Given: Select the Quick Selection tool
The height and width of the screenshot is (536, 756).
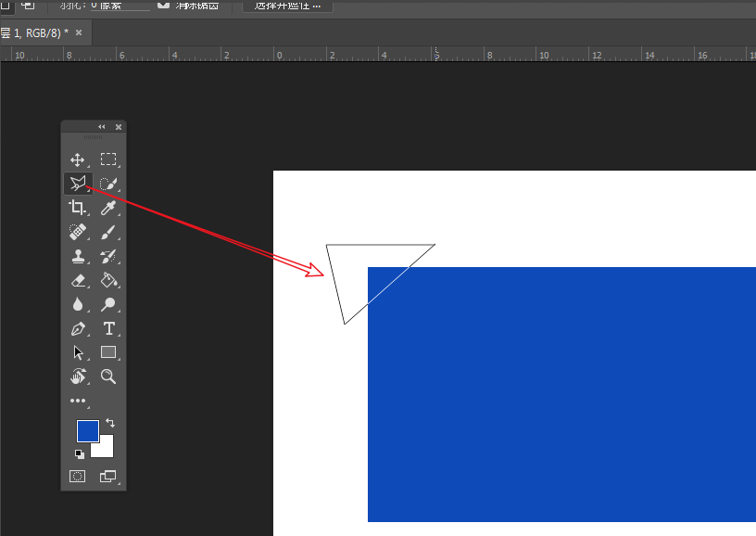Looking at the screenshot, I should (108, 184).
